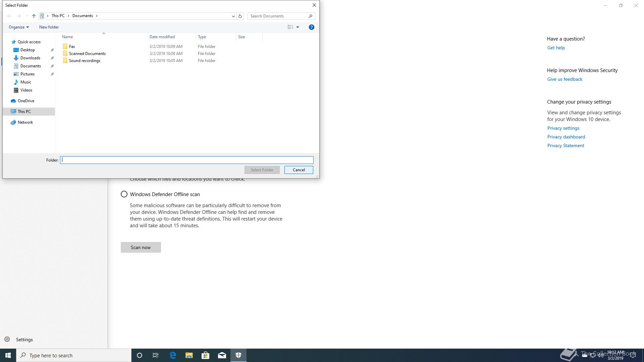
Task: Open Privacy settings link
Action: tap(563, 128)
